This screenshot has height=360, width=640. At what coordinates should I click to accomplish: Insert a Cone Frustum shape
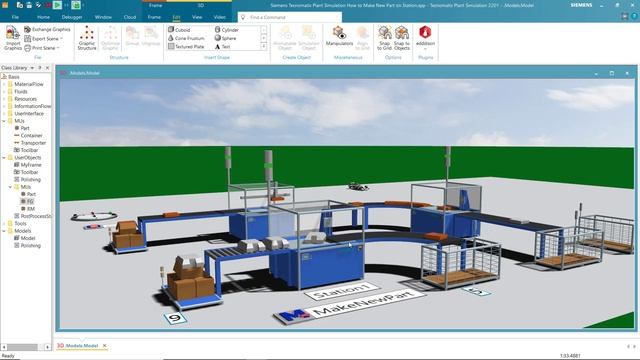tap(186, 38)
